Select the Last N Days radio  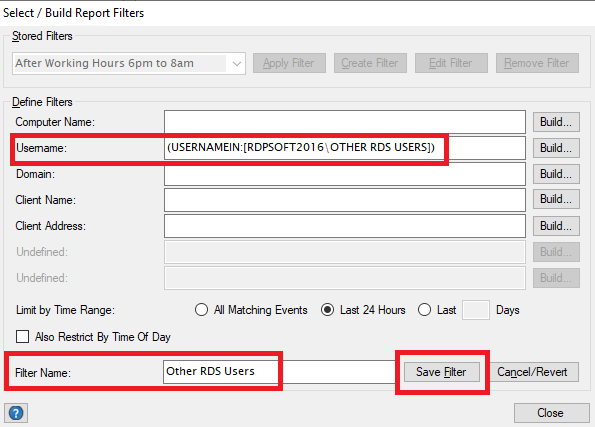point(424,310)
